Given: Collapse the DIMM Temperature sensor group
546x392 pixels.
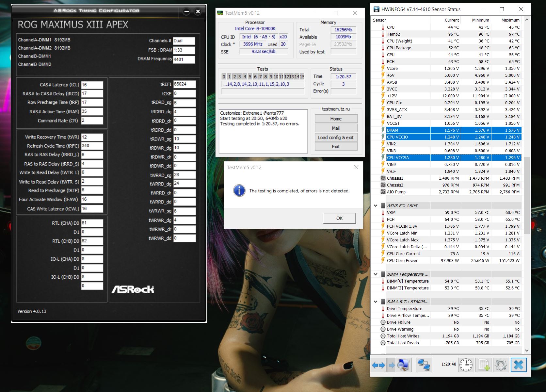Looking at the screenshot, I should [x=376, y=274].
